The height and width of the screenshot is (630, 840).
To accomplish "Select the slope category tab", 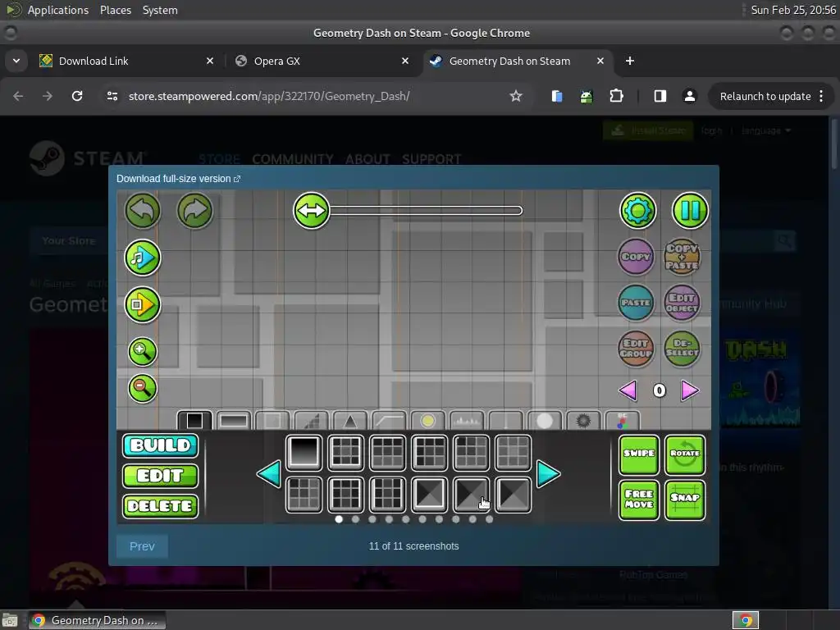I will [311, 421].
